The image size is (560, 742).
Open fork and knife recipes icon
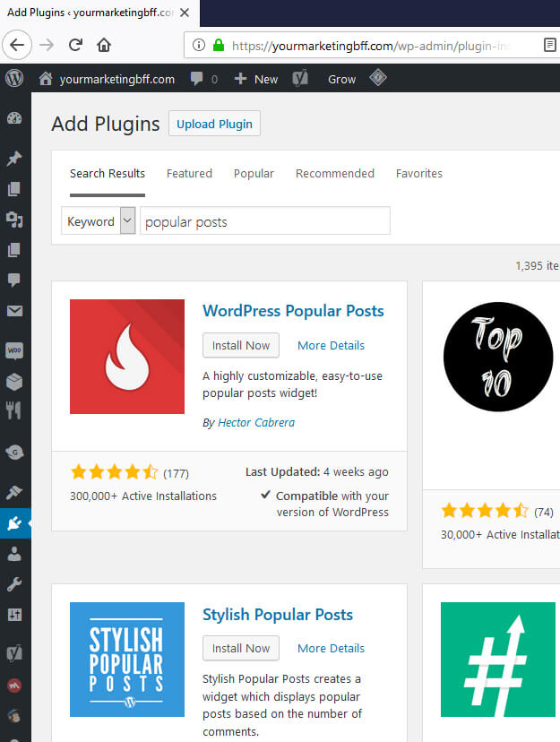[x=14, y=410]
